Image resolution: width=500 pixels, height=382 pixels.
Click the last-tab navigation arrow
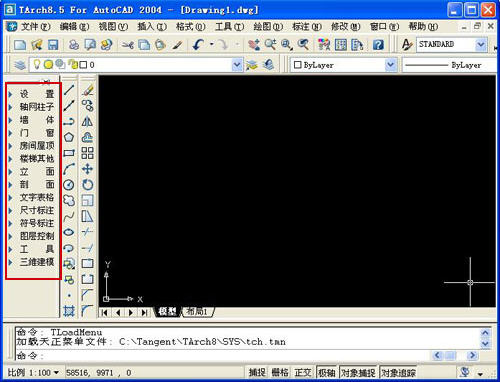[144, 312]
